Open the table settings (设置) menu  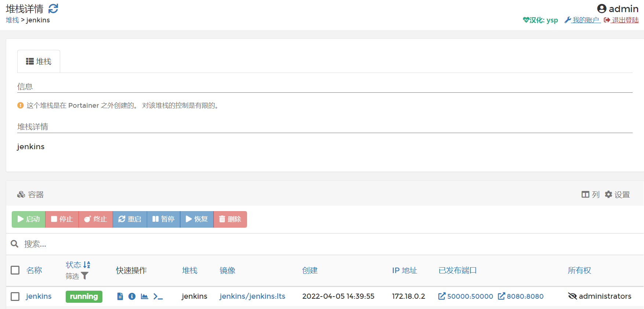pos(617,195)
